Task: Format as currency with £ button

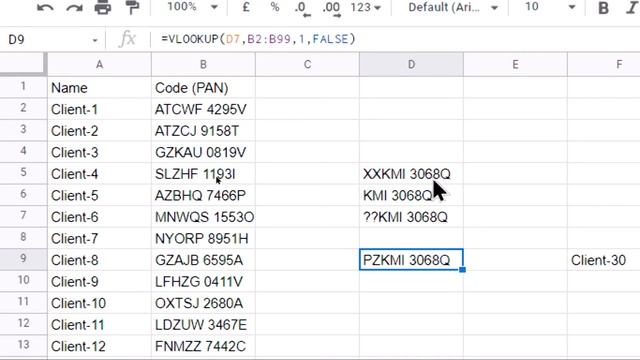Action: 246,7
